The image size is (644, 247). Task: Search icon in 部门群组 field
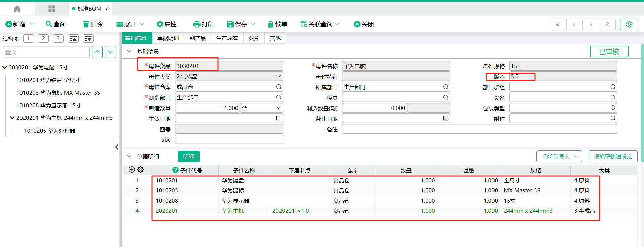(613, 87)
